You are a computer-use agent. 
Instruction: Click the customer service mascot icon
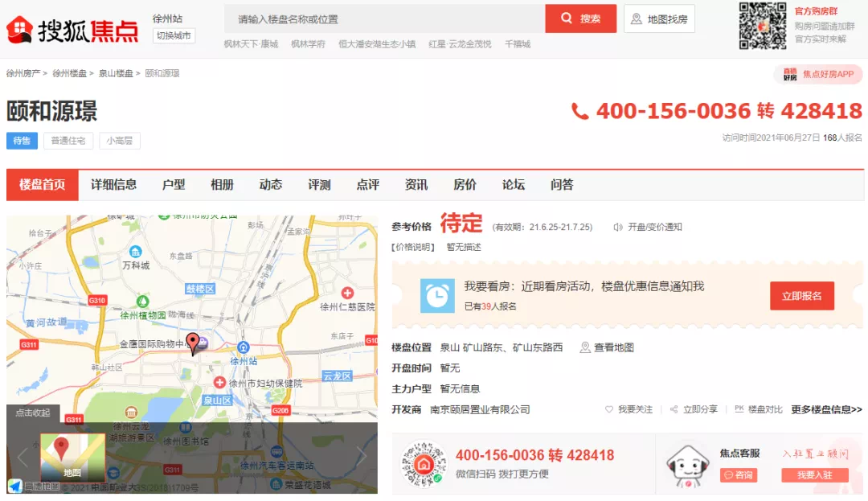pos(687,466)
